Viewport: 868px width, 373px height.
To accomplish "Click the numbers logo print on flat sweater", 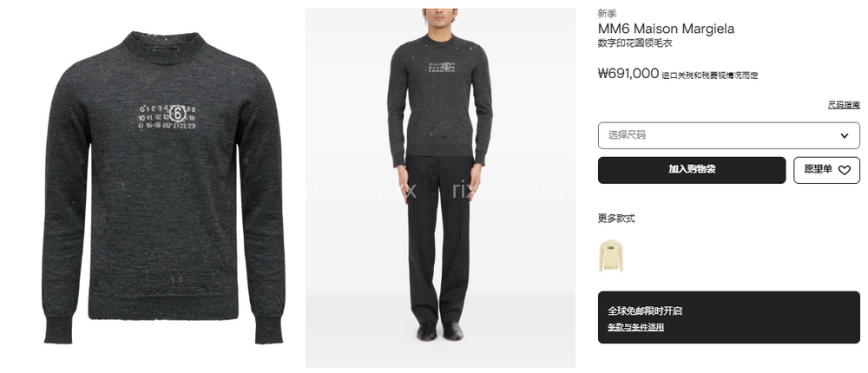I will (x=167, y=116).
